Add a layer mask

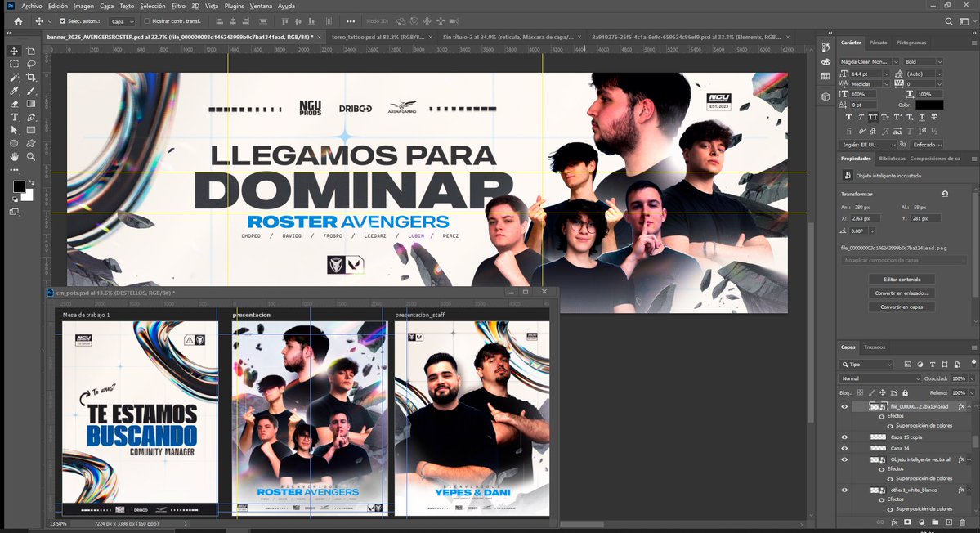[907, 522]
